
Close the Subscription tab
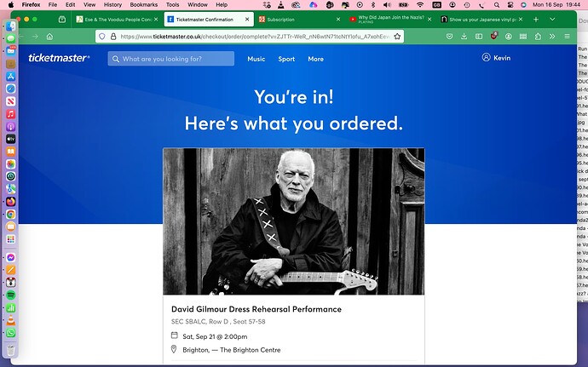coord(337,19)
